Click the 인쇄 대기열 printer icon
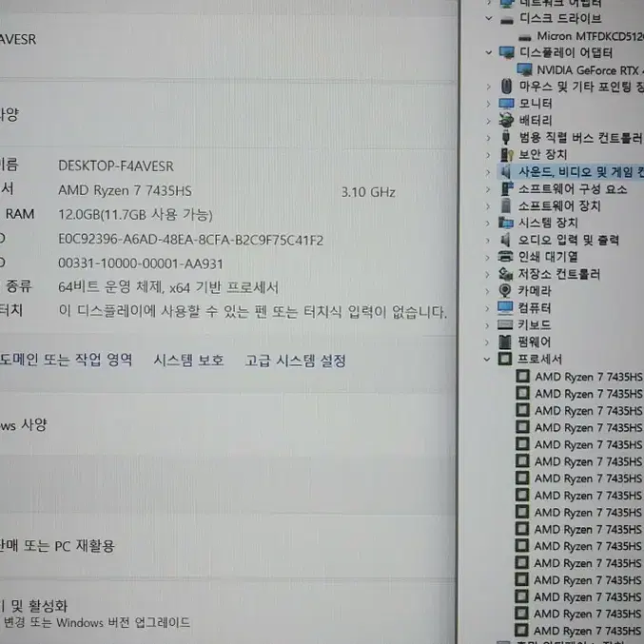Screen dimensions: 644x644 click(x=505, y=257)
